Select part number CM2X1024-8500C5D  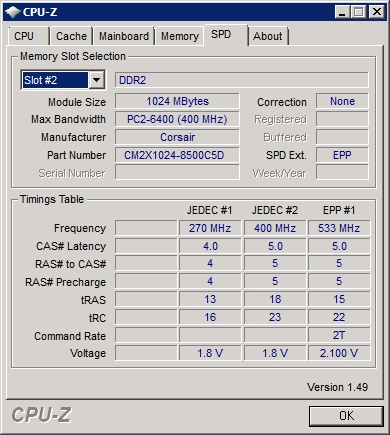click(177, 155)
